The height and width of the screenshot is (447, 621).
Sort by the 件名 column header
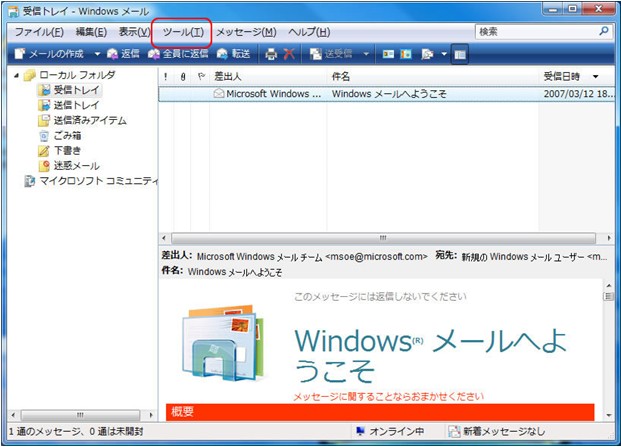[x=433, y=76]
